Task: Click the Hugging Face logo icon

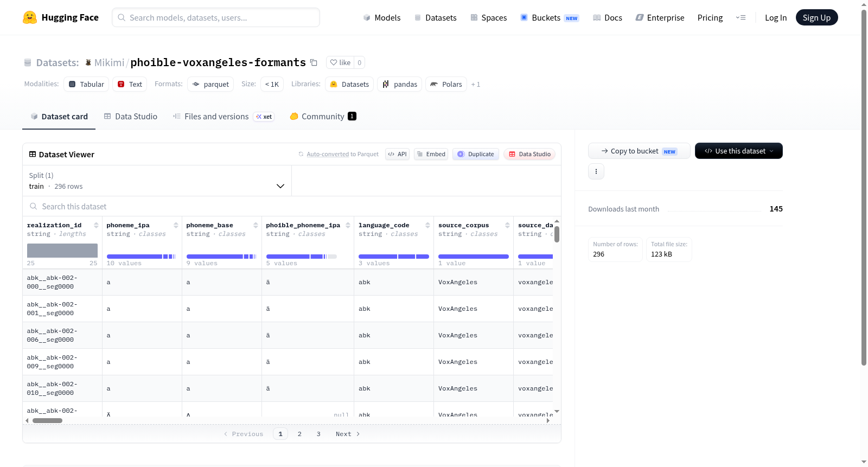Action: tap(30, 17)
